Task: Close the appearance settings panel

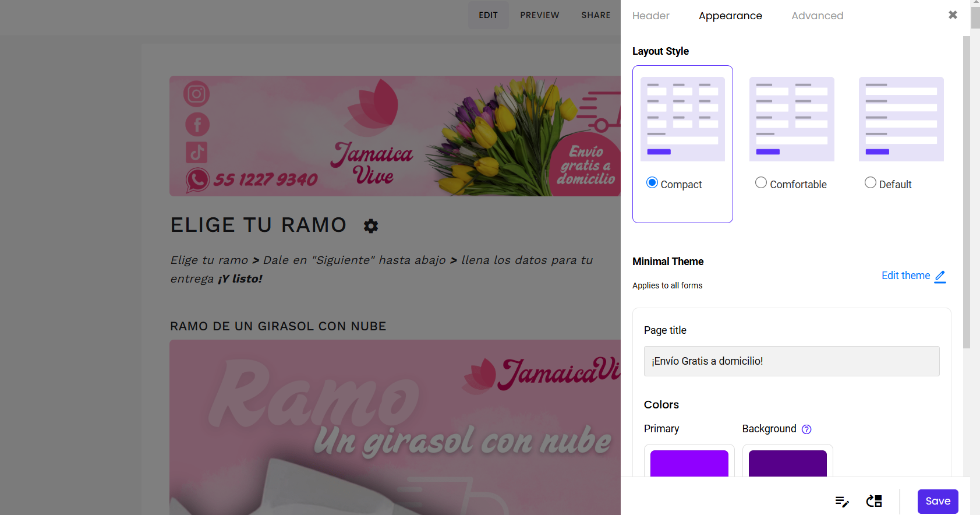Action: [x=953, y=15]
